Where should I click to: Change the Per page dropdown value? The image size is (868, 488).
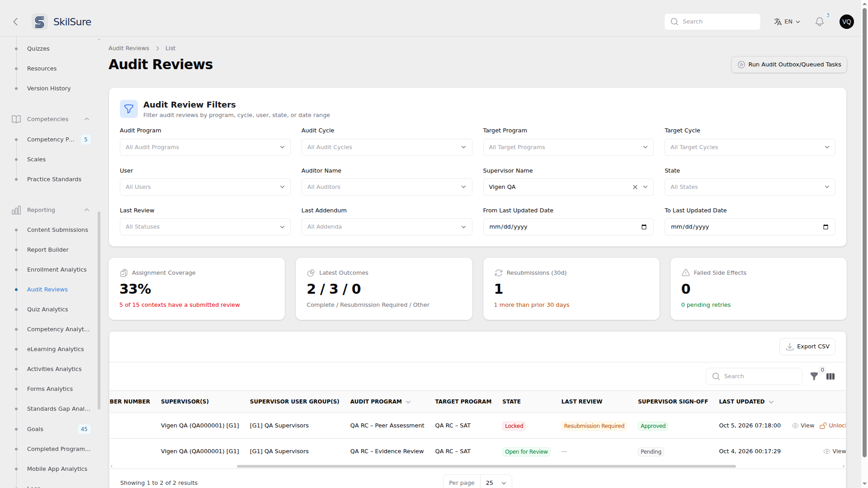coord(495,483)
